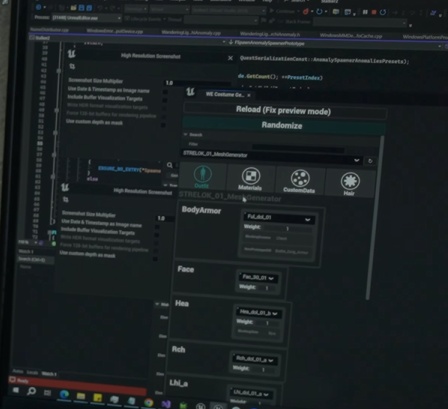Click the Pause (Break All) debugging icon
The height and width of the screenshot is (409, 448).
[x=365, y=12]
